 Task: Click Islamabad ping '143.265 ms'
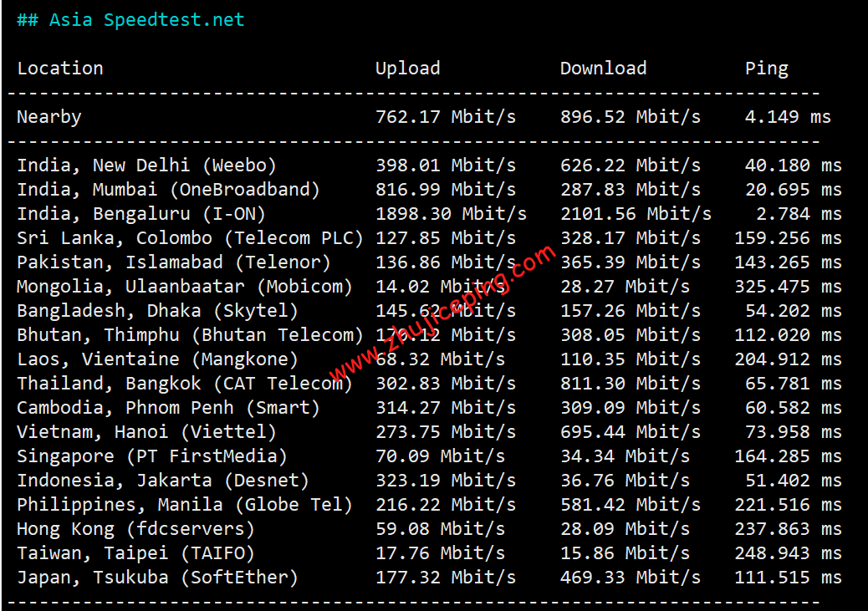click(x=789, y=262)
